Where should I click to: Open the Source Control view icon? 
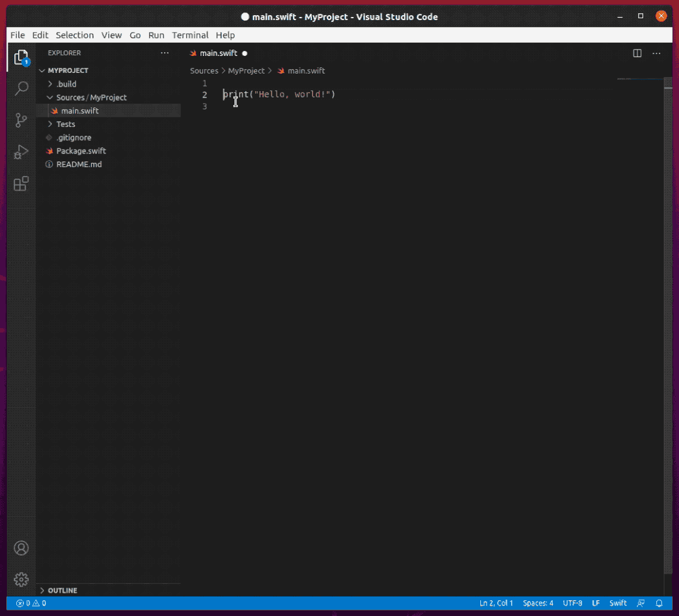(x=21, y=120)
